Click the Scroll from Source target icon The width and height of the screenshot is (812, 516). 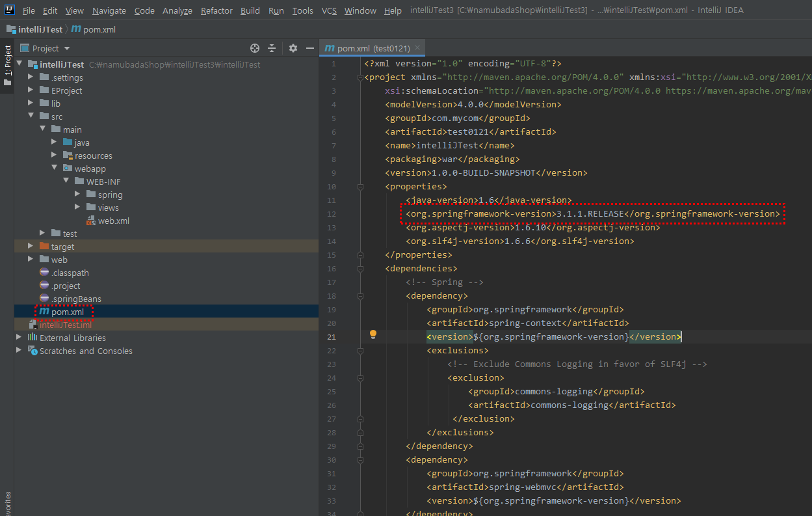255,48
